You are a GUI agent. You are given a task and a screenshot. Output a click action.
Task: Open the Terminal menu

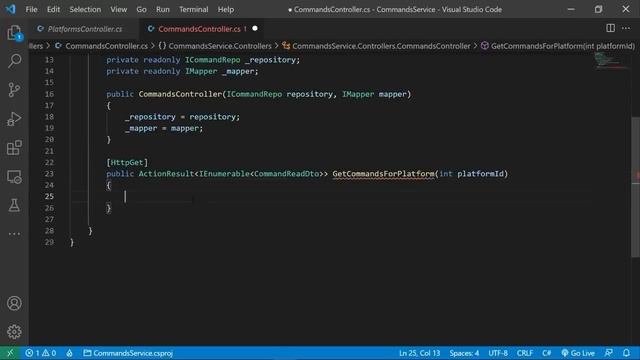point(193,9)
